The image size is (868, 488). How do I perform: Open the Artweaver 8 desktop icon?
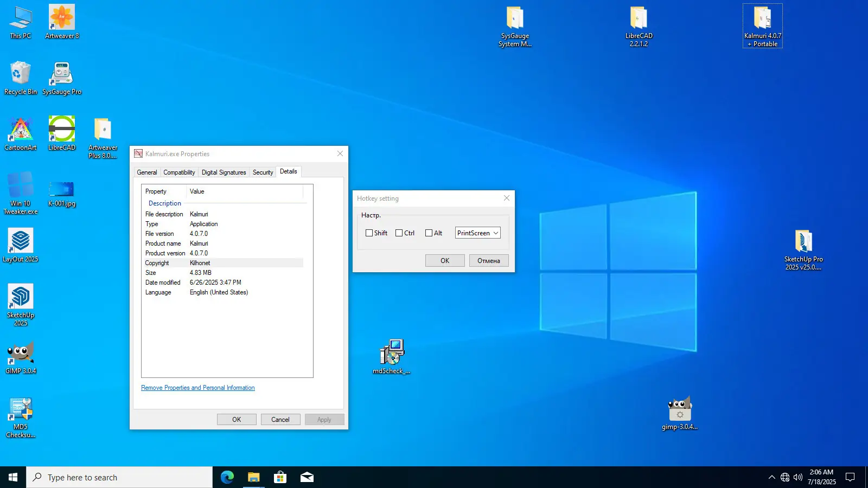(x=62, y=18)
